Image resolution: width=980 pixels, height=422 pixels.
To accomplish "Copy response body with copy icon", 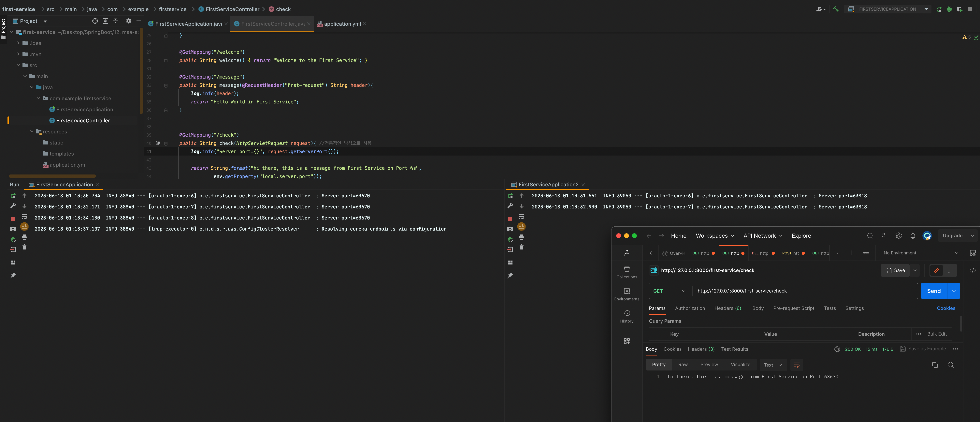I will pyautogui.click(x=935, y=365).
